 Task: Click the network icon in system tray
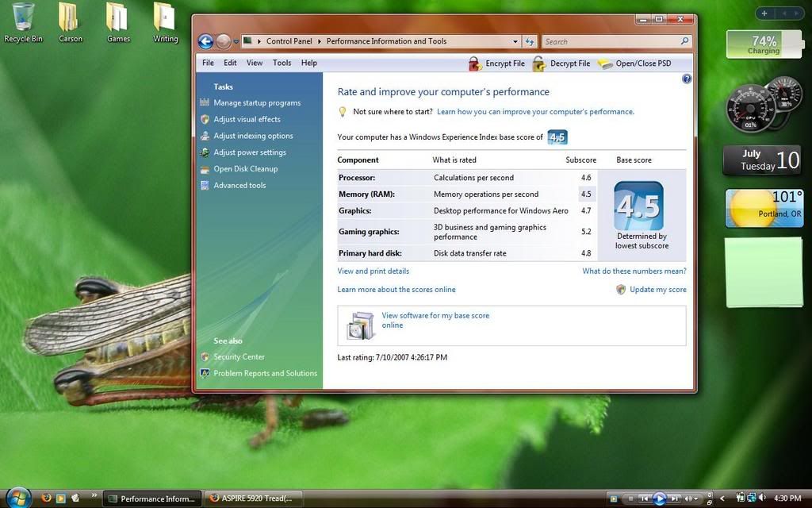[752, 498]
